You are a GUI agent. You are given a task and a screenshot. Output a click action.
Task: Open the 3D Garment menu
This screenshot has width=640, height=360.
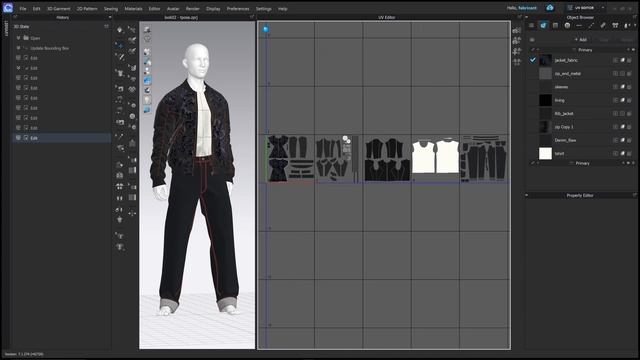[x=58, y=9]
